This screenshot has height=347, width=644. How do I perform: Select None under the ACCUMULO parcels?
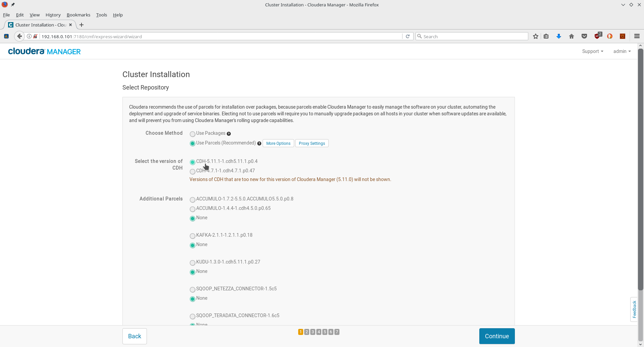193,219
